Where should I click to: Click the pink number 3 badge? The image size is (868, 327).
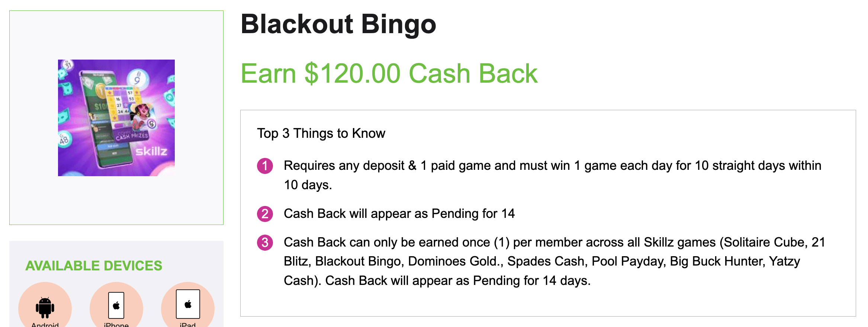(x=265, y=242)
